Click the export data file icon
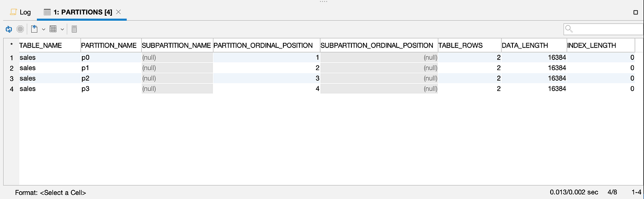 (x=34, y=29)
